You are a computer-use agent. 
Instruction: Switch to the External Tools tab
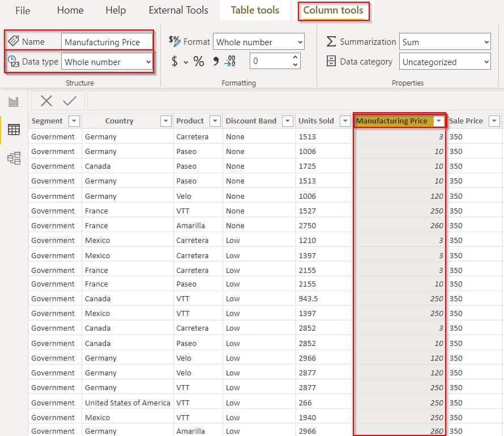[178, 10]
